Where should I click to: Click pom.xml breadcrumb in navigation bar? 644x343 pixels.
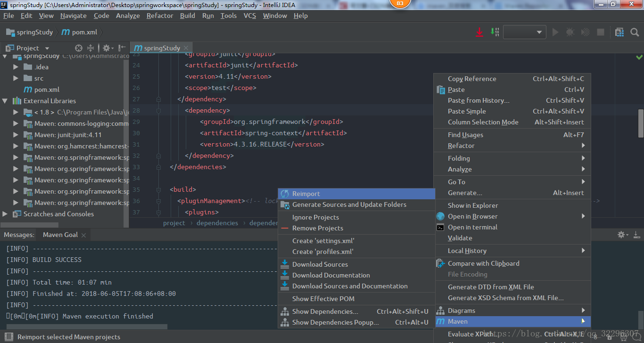pyautogui.click(x=80, y=32)
